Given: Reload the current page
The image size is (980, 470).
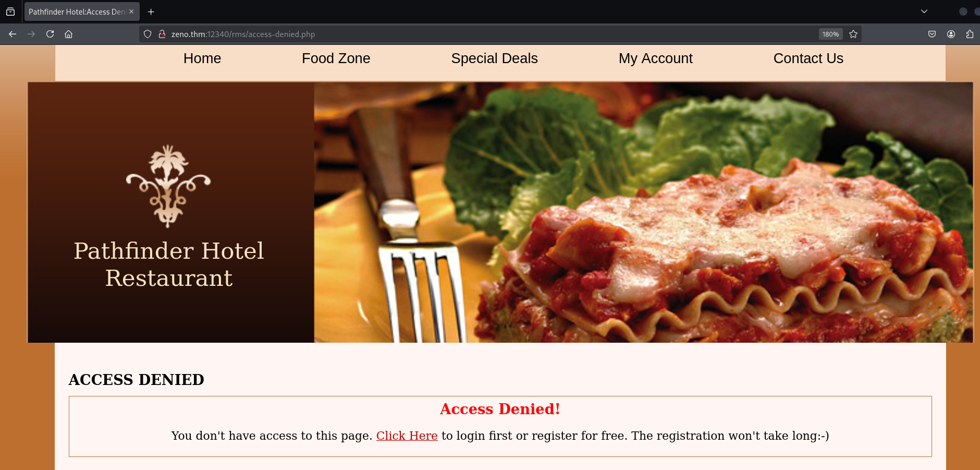Looking at the screenshot, I should pos(50,34).
